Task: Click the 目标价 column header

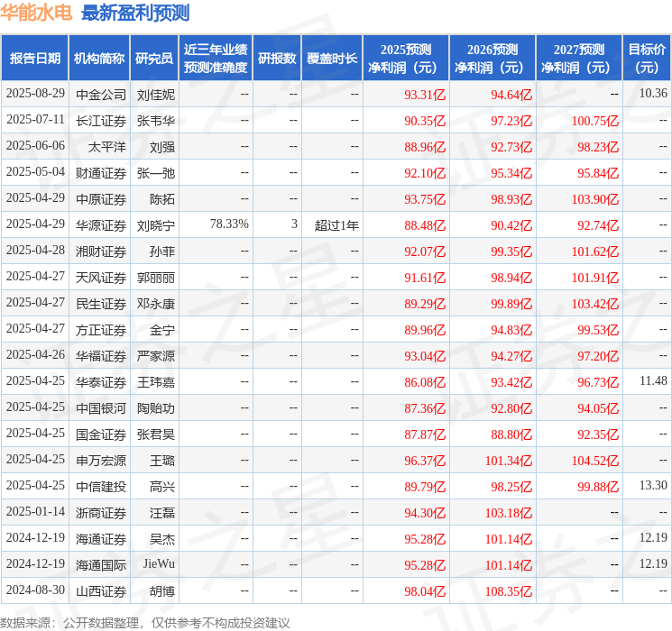Action: pos(646,58)
